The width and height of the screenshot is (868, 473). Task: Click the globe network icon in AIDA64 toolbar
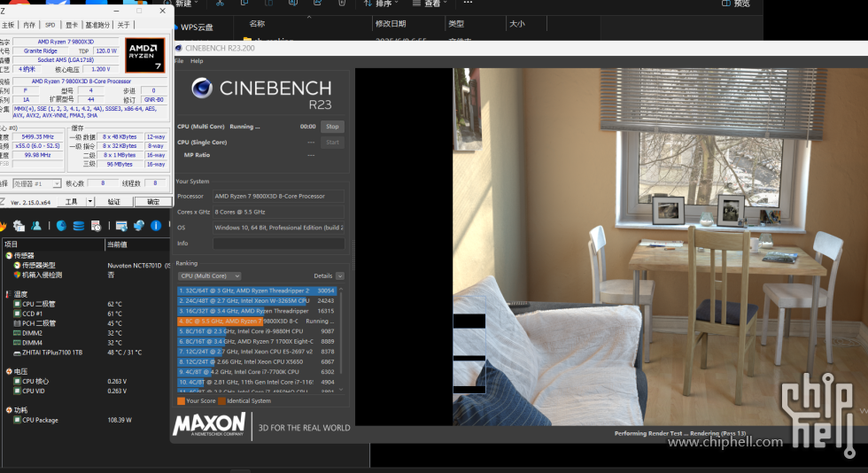[139, 225]
